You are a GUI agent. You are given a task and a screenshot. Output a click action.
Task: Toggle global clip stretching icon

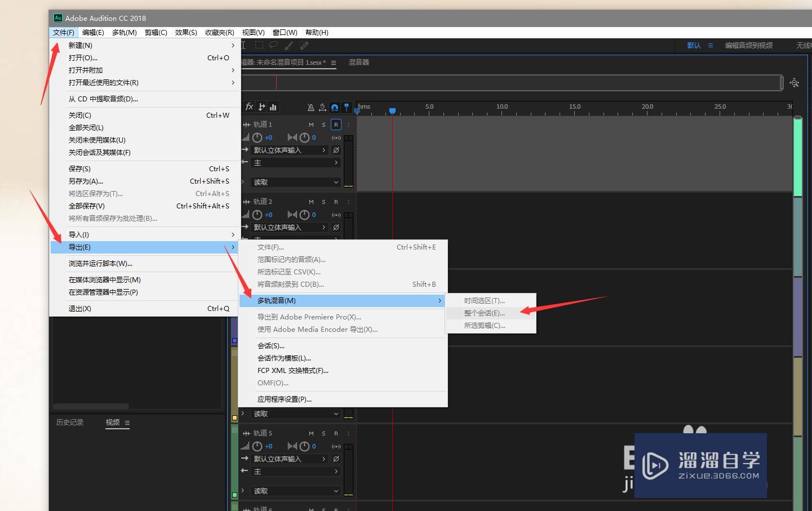(322, 107)
